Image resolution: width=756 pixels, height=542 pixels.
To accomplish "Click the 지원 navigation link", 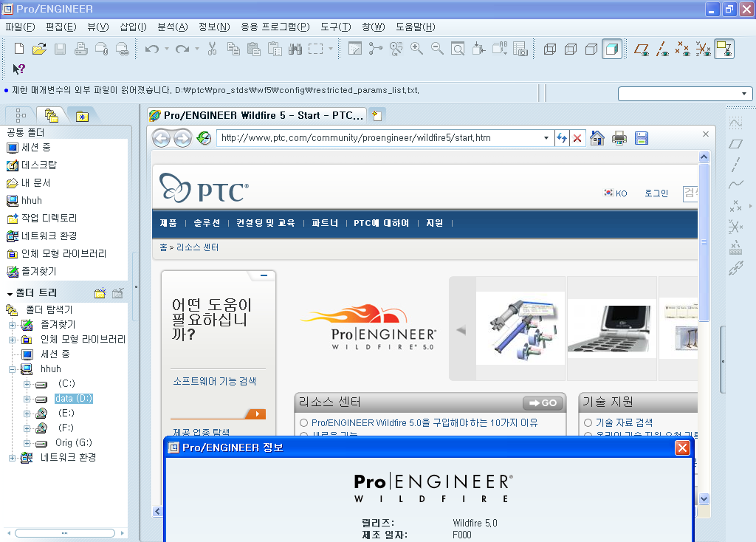I will 434,223.
